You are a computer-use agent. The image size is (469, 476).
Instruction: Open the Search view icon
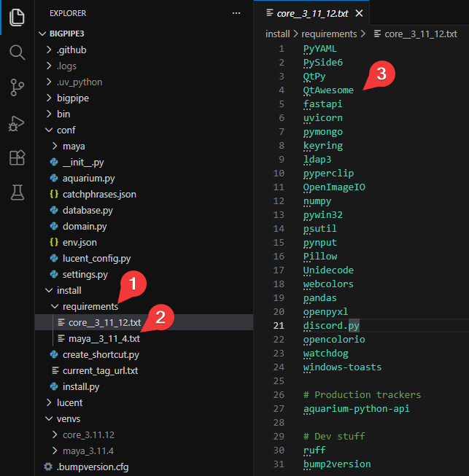click(17, 52)
